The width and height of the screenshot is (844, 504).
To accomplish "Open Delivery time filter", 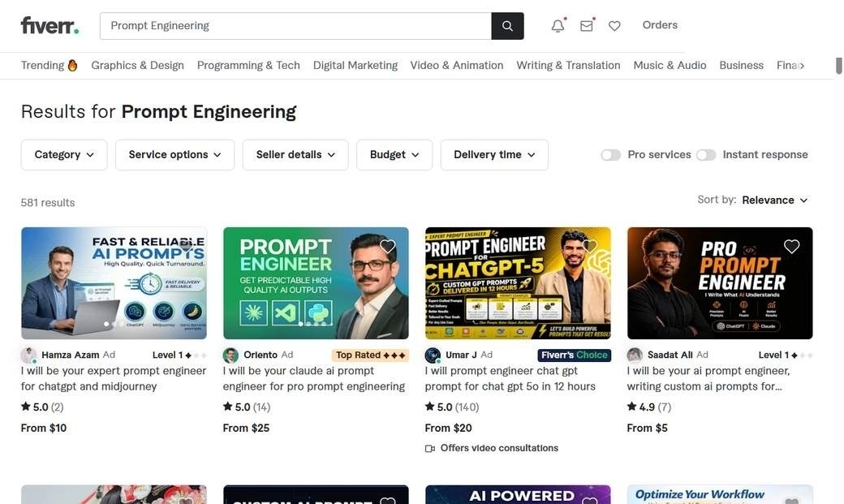I will 494,155.
